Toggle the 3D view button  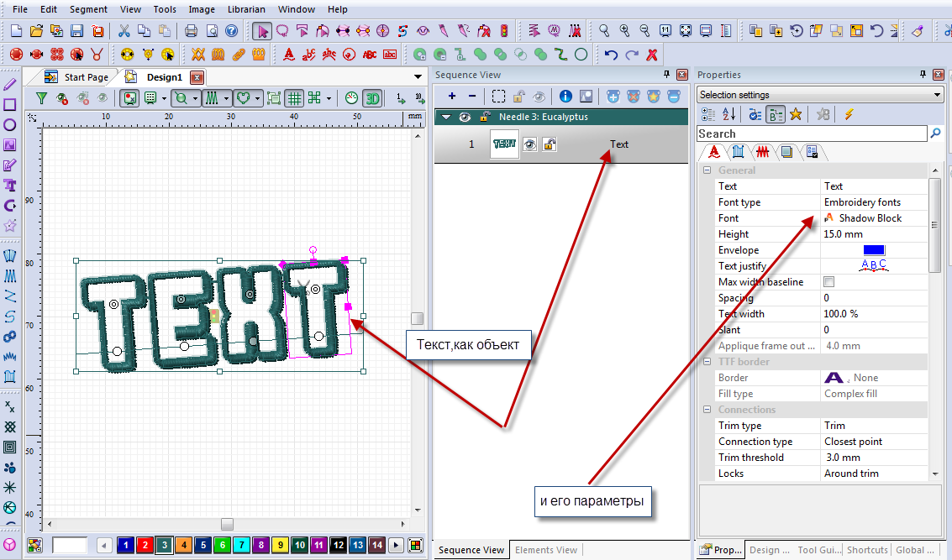coord(372,98)
